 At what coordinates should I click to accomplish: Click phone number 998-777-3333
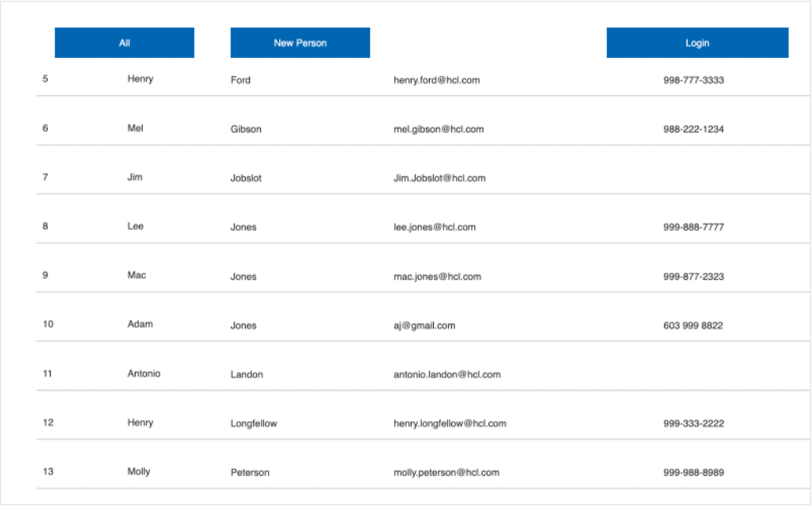(x=693, y=80)
